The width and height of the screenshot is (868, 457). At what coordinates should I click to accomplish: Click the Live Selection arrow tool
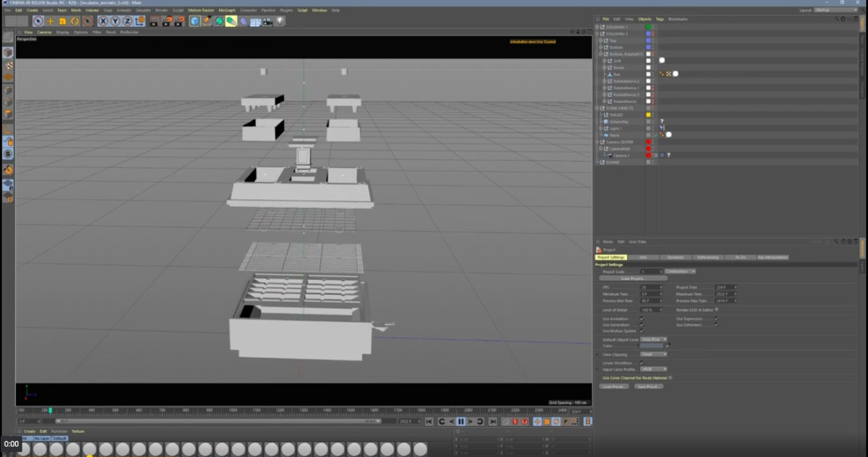tap(38, 21)
